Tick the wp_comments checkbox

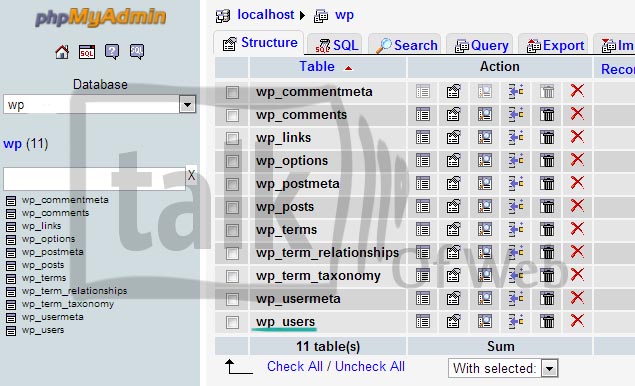click(x=232, y=115)
